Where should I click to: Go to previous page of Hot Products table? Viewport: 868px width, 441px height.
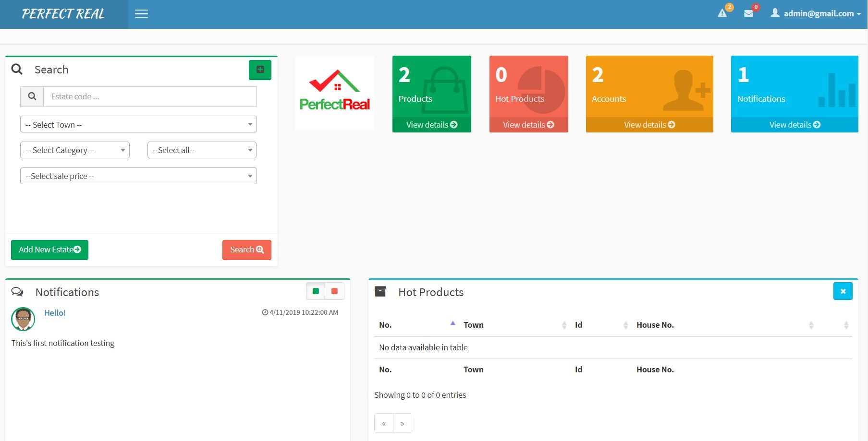click(x=384, y=423)
